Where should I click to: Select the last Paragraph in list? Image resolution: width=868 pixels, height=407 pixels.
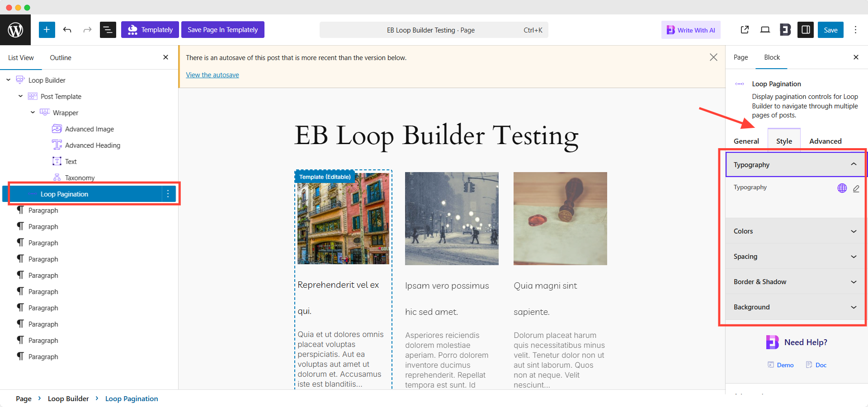tap(43, 357)
